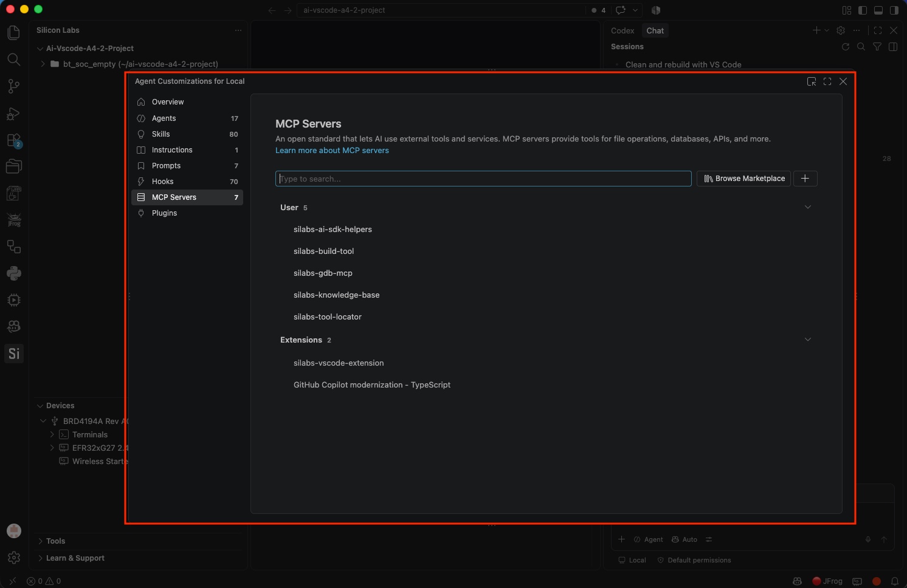Open Clean and rebuild with VS Code session
This screenshot has width=907, height=588.
[683, 64]
